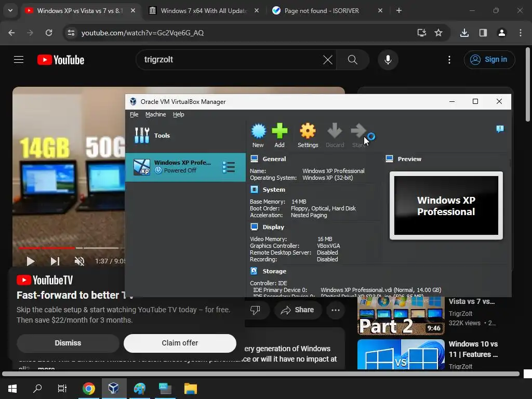Go to YouTube home via logo

pyautogui.click(x=61, y=60)
